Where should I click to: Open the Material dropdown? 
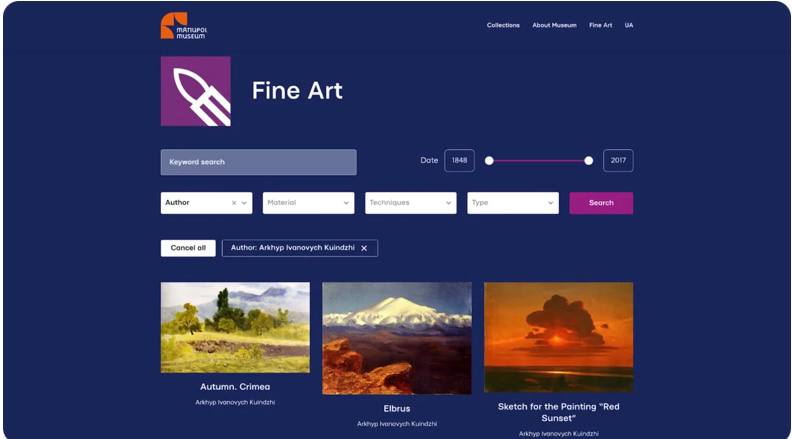(x=308, y=203)
